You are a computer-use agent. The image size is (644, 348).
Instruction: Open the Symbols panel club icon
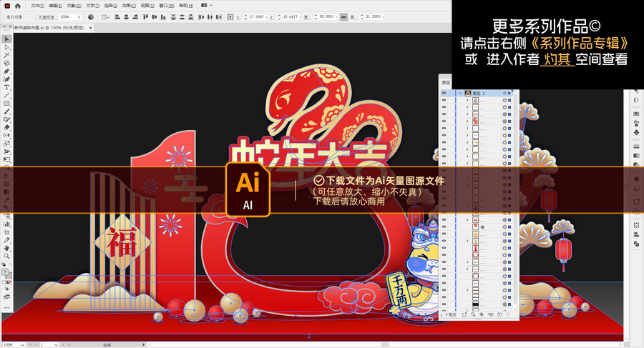pyautogui.click(x=636, y=132)
